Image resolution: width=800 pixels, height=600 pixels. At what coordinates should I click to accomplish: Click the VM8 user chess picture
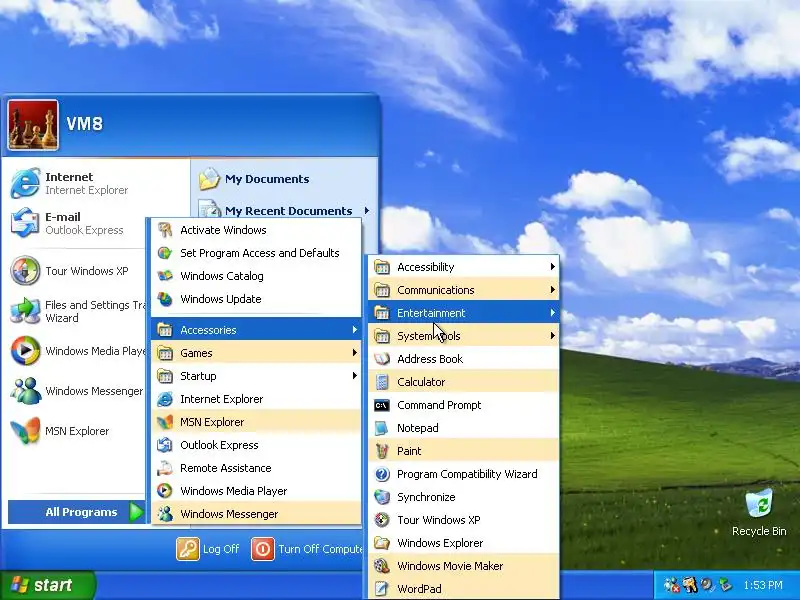click(33, 125)
